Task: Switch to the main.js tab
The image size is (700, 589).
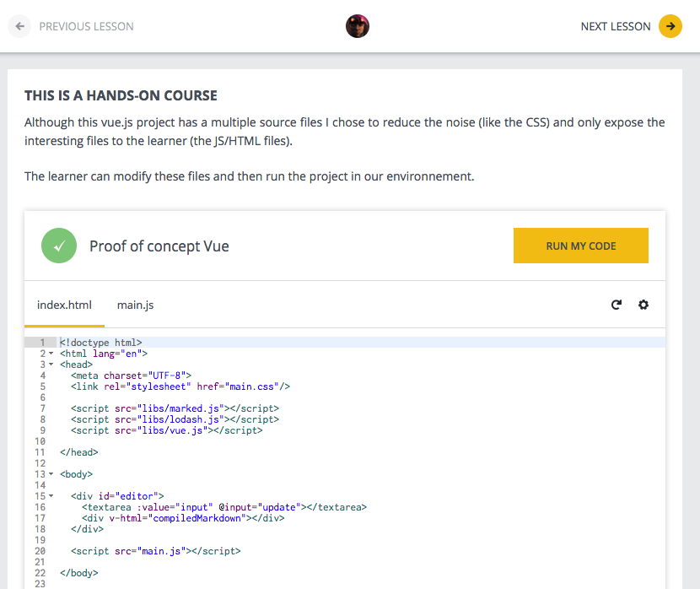Action: (x=135, y=305)
